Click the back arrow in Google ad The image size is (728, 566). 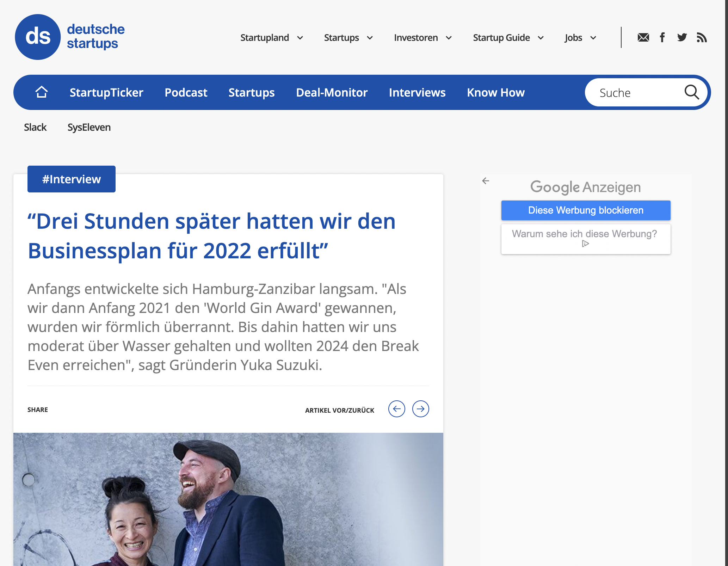486,181
